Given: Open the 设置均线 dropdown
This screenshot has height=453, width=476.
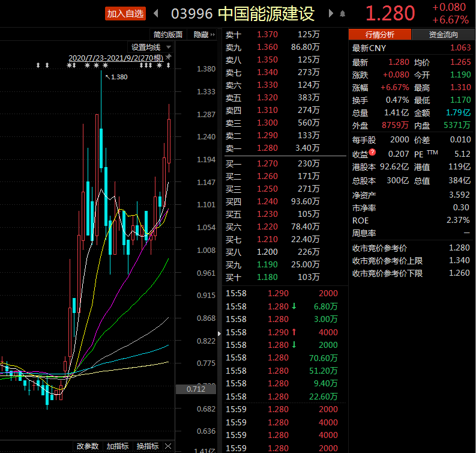Looking at the screenshot, I should tap(151, 47).
